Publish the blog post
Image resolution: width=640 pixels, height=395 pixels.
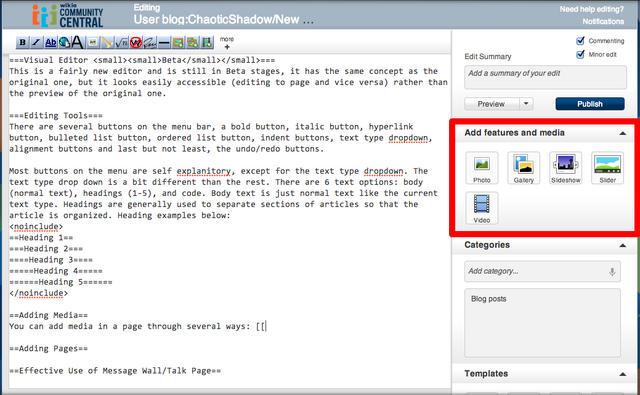pyautogui.click(x=590, y=104)
